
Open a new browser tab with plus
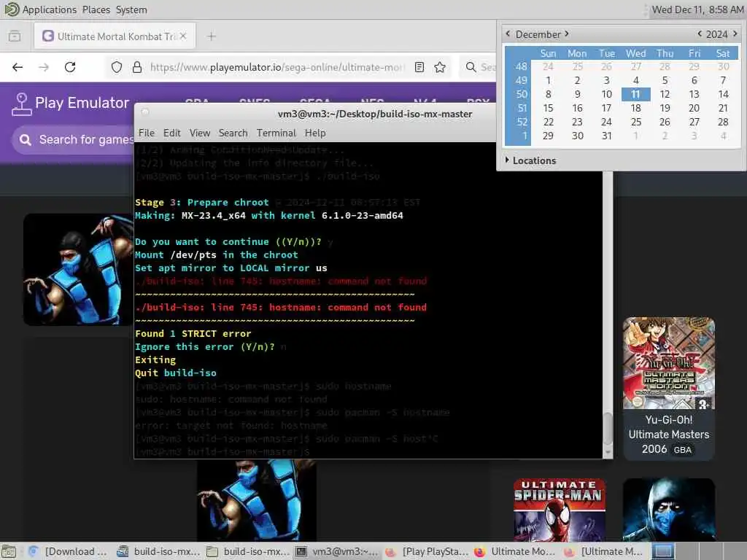point(212,36)
